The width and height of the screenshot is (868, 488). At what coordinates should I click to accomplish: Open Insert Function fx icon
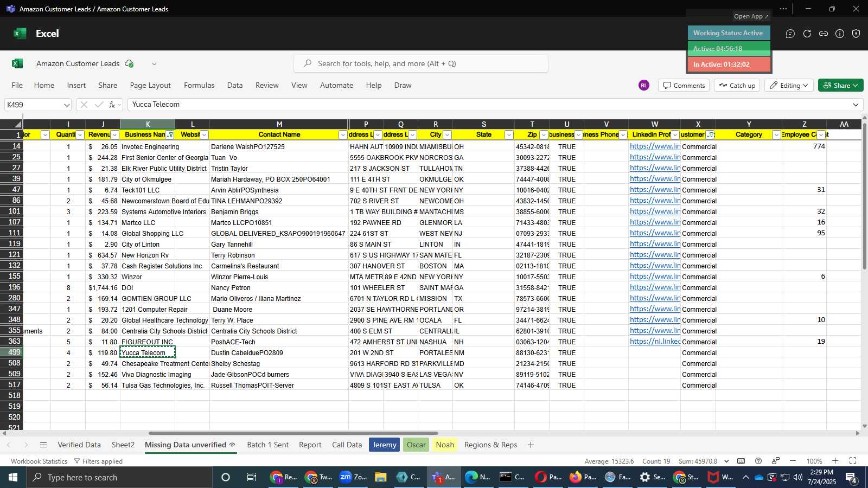pos(112,105)
